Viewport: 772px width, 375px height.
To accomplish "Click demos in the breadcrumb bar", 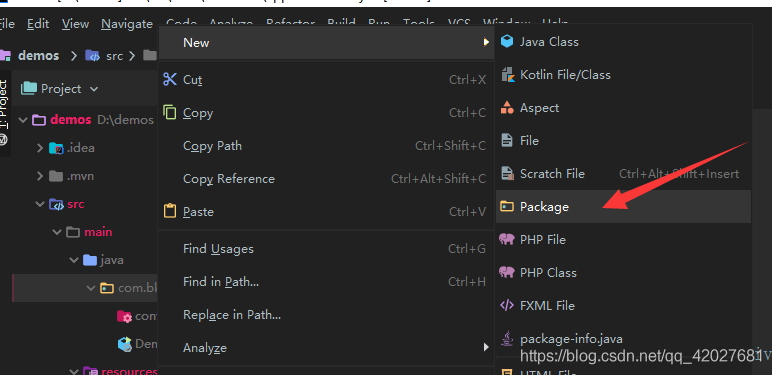I will click(38, 56).
